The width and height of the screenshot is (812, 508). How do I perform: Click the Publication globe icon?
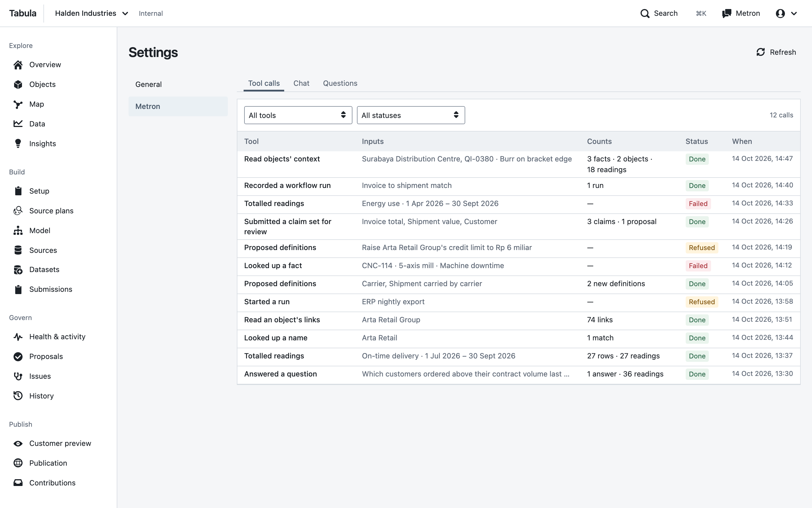(x=18, y=463)
